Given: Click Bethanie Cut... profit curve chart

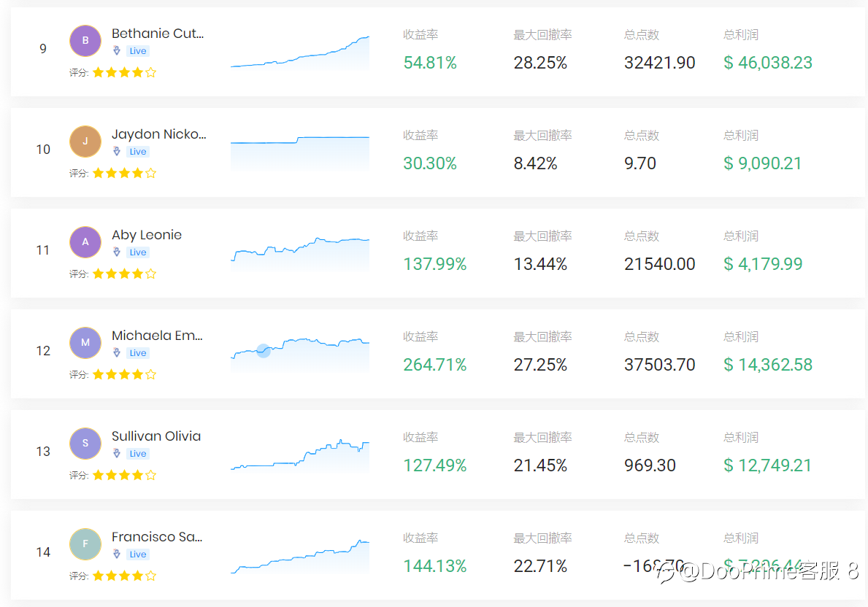Looking at the screenshot, I should [300, 53].
